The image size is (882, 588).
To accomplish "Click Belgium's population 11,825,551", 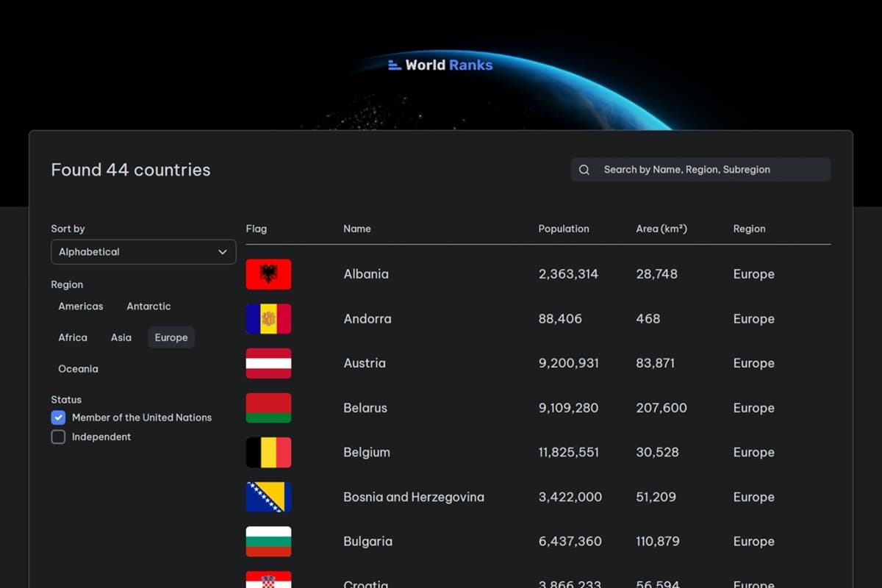I will point(568,452).
